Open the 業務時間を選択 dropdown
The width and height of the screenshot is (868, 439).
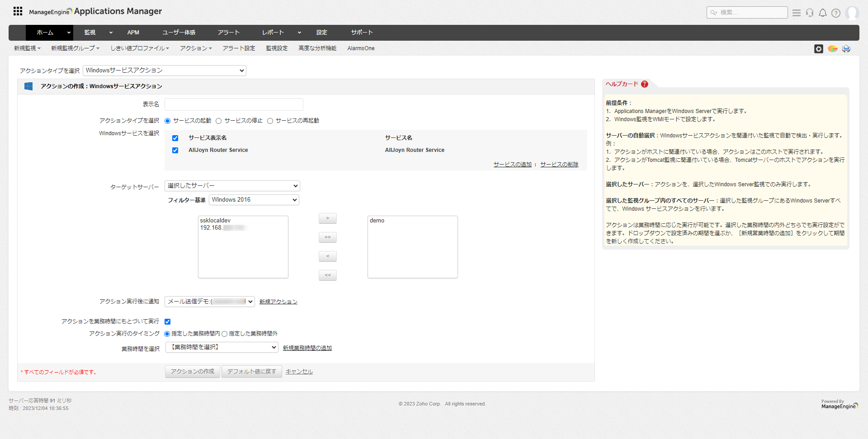[x=222, y=347]
